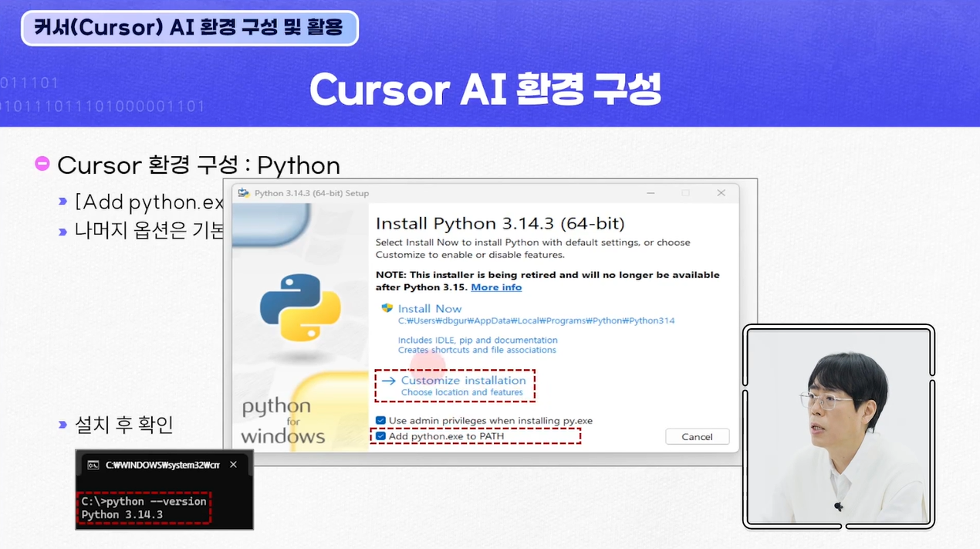Click the presenter video thumbnail
Viewport: 980px width, 549px height.
pos(839,427)
